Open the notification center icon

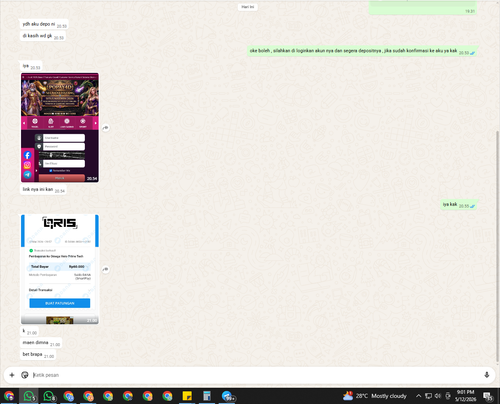488,396
